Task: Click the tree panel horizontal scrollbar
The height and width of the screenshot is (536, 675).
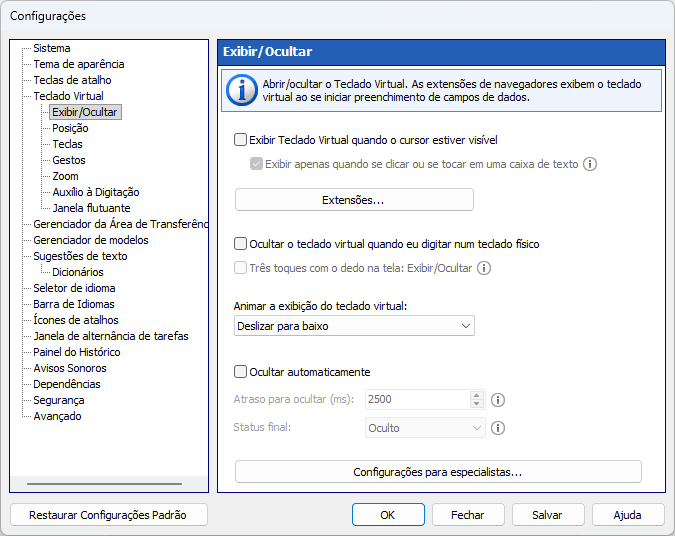Action: pos(104,484)
